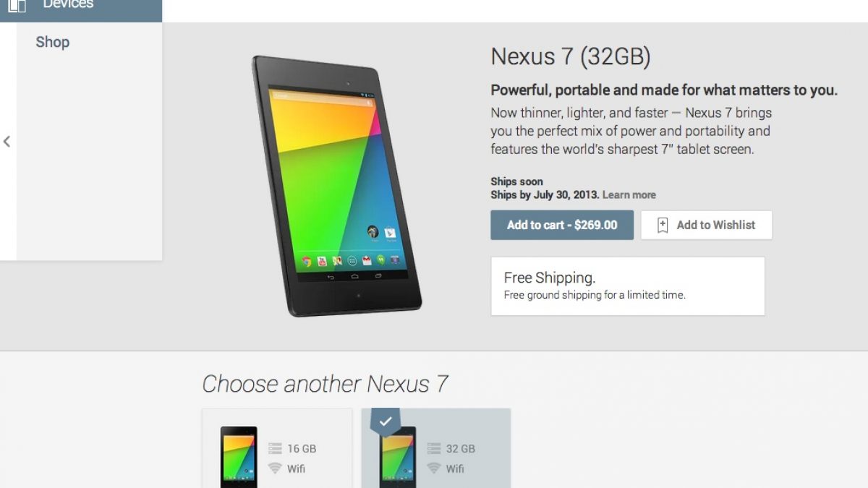Select the 16 GB Wifi Nexus 7 option
The width and height of the screenshot is (868, 488).
pos(277,448)
